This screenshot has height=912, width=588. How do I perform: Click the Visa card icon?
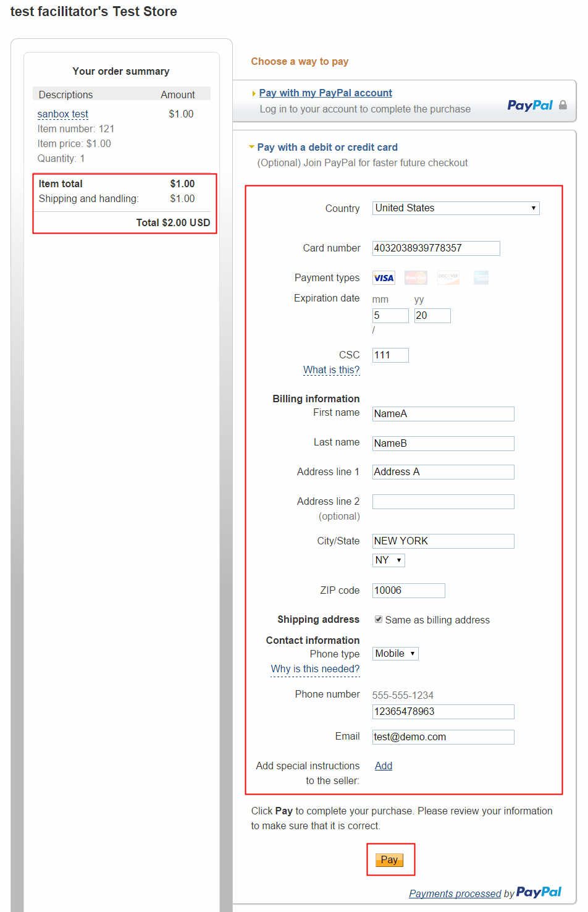coord(384,278)
